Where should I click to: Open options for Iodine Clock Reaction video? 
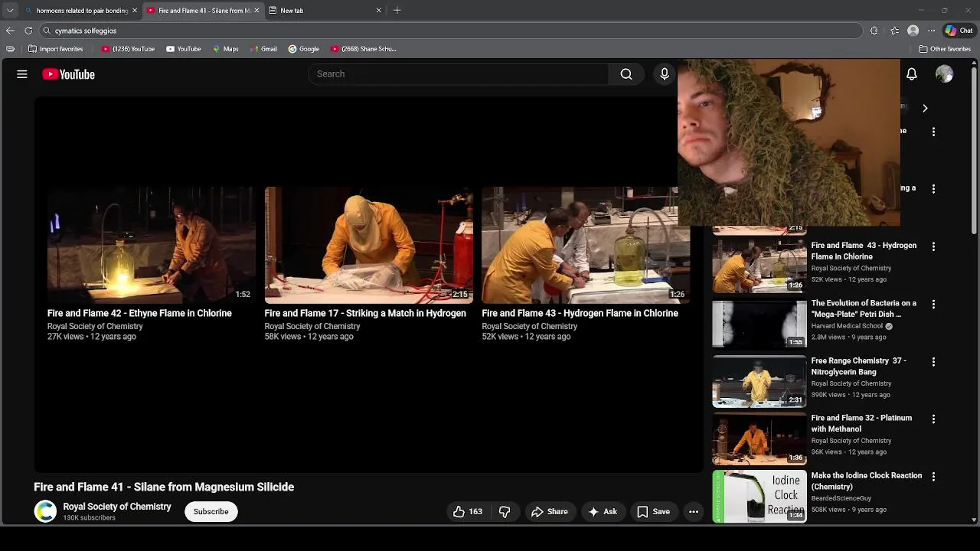pos(933,476)
